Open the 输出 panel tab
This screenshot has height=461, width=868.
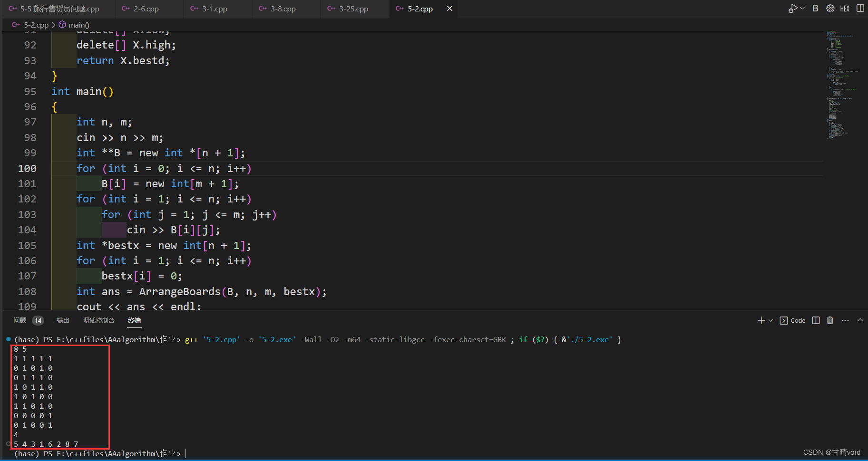pyautogui.click(x=63, y=320)
